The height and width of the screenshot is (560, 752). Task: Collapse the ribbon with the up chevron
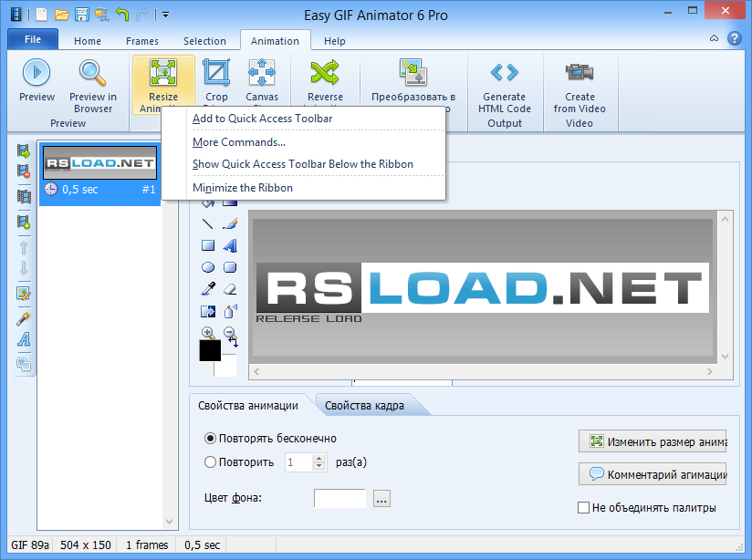point(714,38)
